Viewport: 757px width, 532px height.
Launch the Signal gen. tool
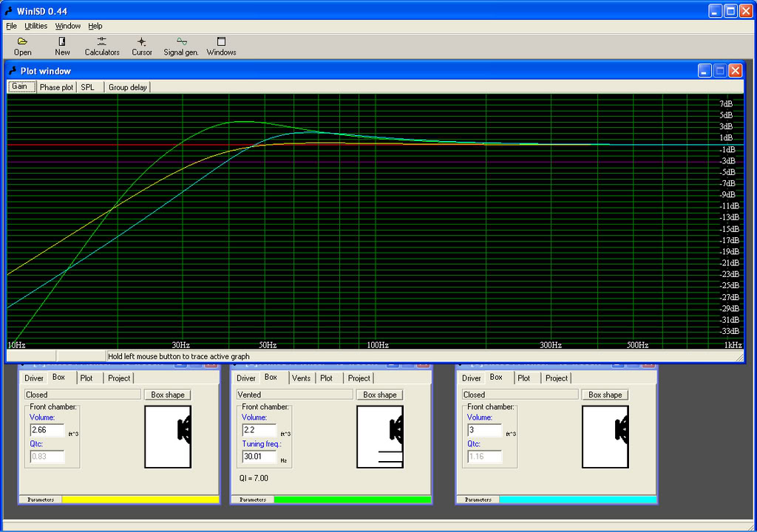coord(181,47)
